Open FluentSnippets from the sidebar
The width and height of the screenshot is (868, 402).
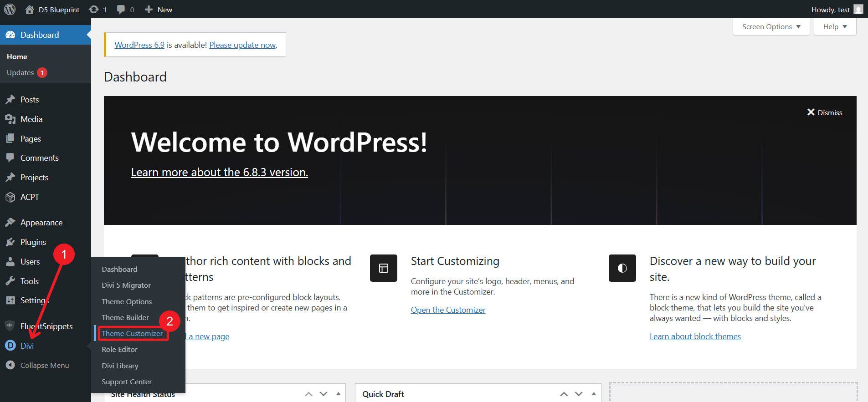point(46,326)
